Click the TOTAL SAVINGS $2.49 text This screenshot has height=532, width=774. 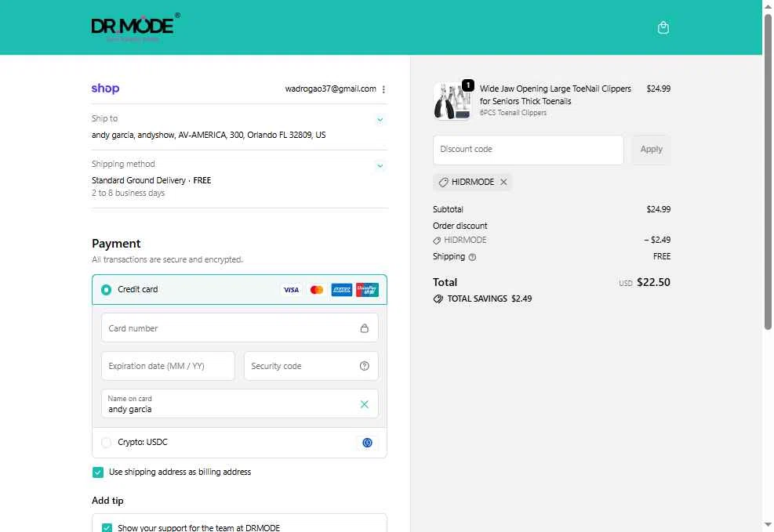[x=489, y=299]
